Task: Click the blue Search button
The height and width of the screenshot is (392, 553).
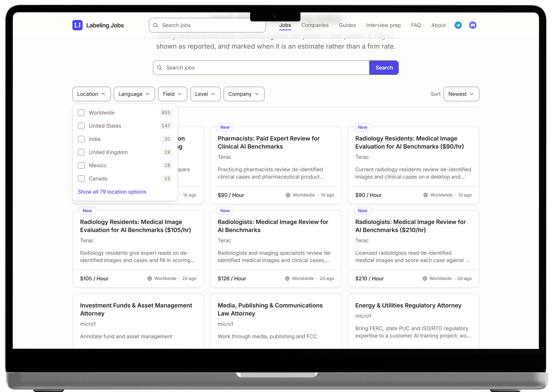Action: (384, 68)
